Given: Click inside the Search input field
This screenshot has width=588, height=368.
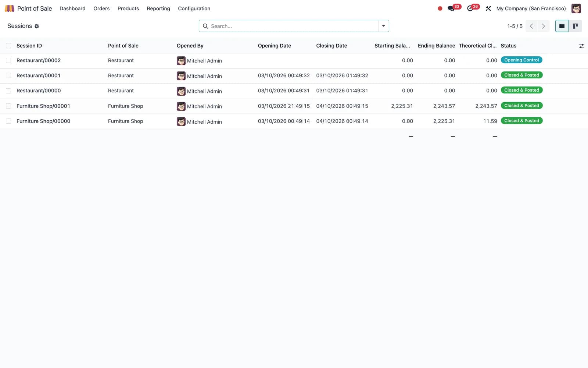Looking at the screenshot, I should [x=293, y=26].
